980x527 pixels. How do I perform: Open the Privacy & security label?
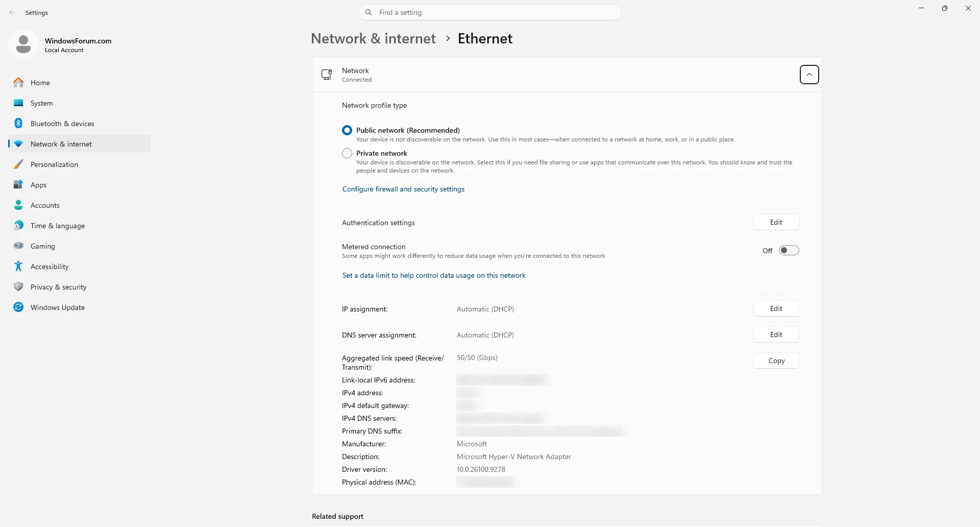pos(59,287)
